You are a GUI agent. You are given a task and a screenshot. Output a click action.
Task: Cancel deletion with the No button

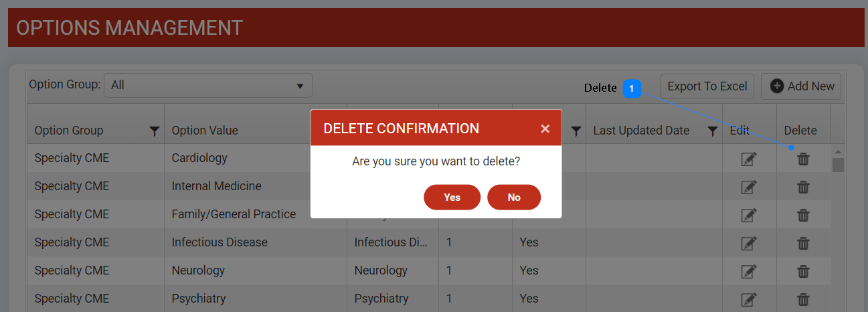pyautogui.click(x=514, y=198)
